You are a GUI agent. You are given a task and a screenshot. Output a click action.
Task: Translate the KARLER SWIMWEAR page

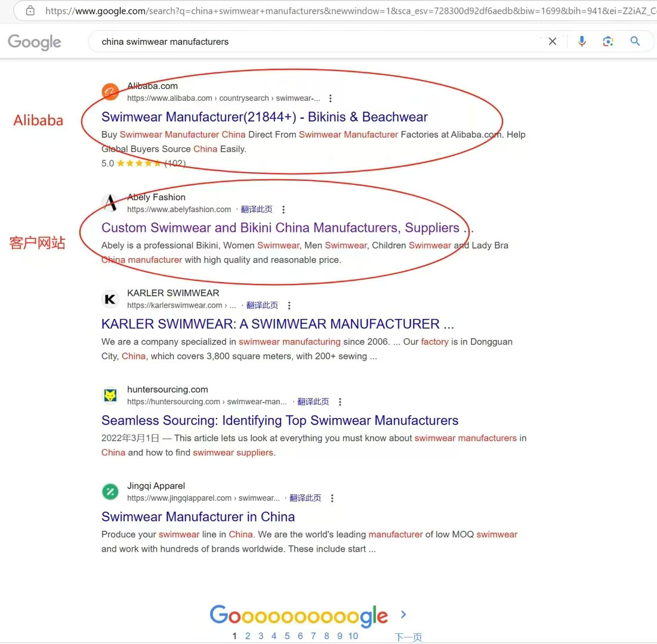[262, 305]
